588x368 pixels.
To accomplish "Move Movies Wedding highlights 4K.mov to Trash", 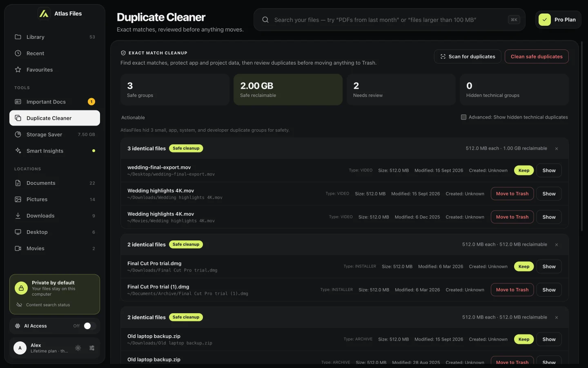I will pyautogui.click(x=512, y=217).
